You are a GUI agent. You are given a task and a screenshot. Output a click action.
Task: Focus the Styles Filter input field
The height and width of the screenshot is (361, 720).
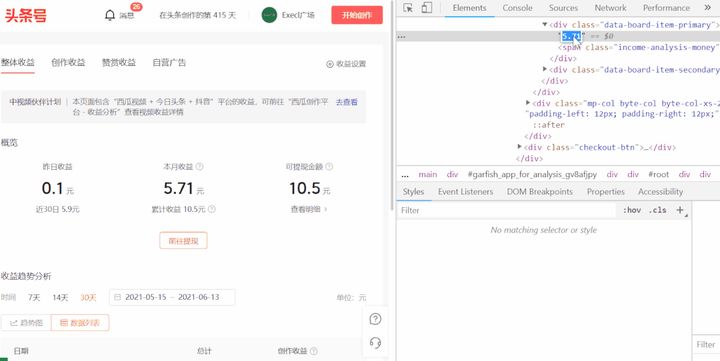coord(507,210)
